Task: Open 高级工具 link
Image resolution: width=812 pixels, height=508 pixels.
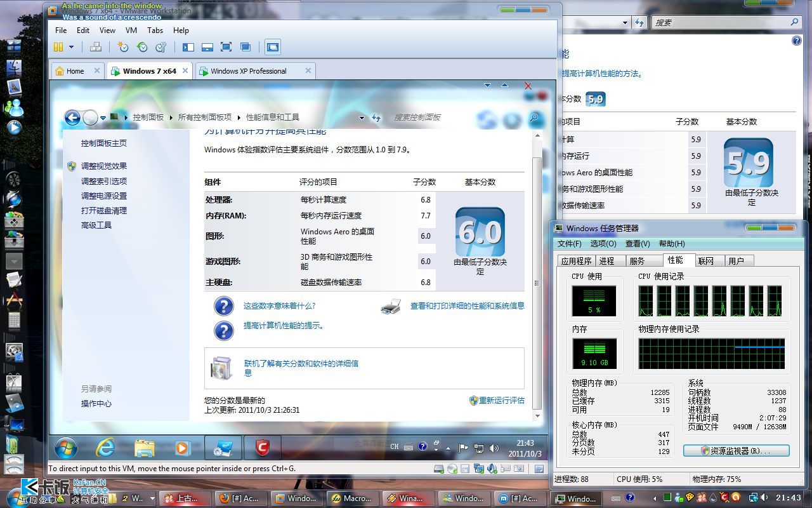Action: point(96,225)
